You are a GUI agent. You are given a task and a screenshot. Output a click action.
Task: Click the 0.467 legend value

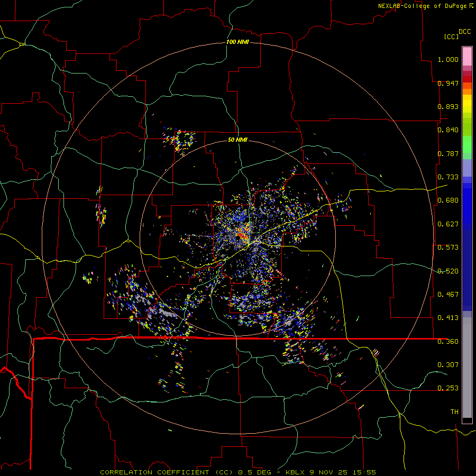click(448, 295)
